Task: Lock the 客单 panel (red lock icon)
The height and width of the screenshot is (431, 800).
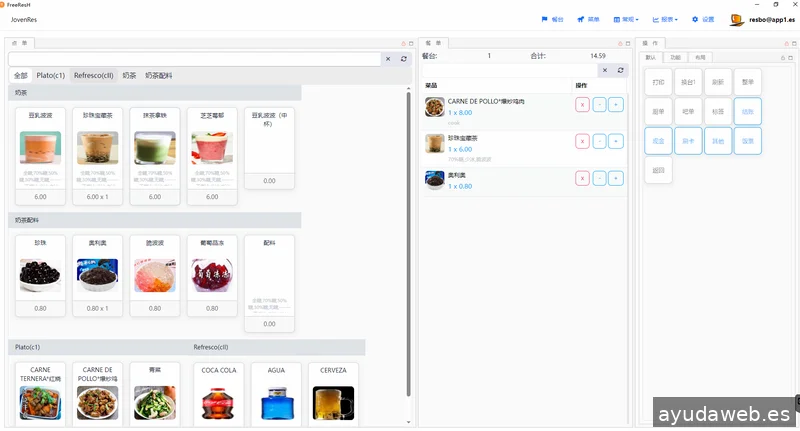Action: (x=620, y=43)
